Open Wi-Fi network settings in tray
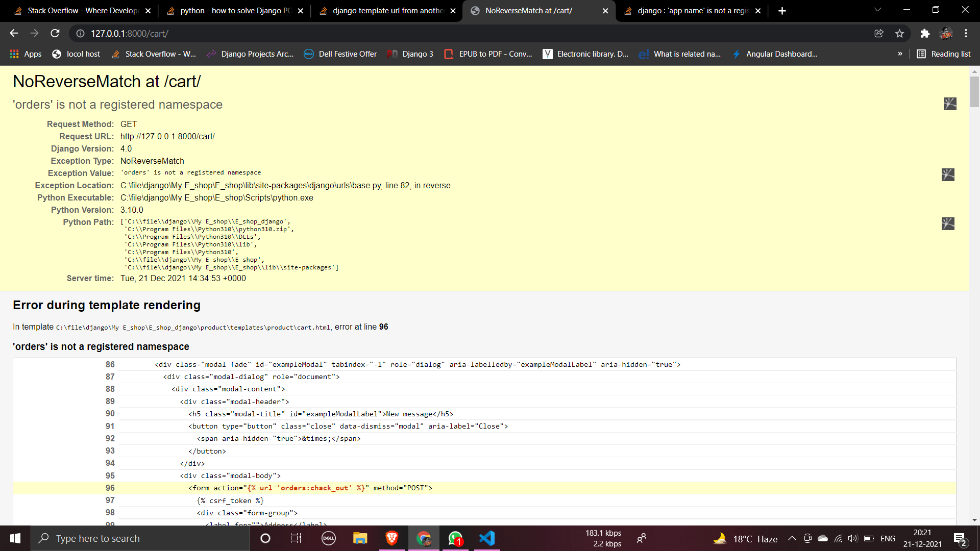Image resolution: width=980 pixels, height=551 pixels. [839, 538]
